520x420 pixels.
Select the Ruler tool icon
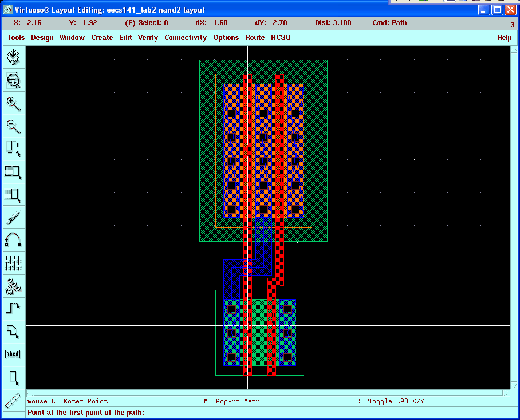click(13, 400)
